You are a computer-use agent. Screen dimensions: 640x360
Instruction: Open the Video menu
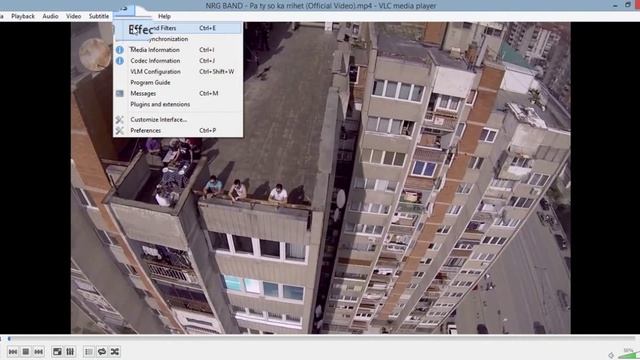pyautogui.click(x=73, y=16)
